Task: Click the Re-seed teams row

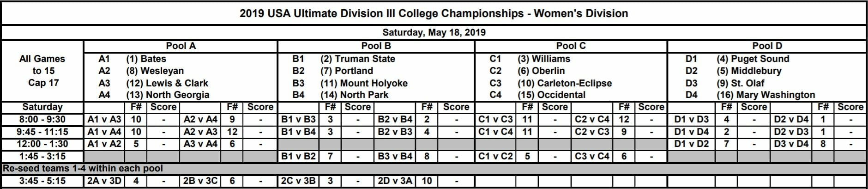Action: pyautogui.click(x=434, y=169)
